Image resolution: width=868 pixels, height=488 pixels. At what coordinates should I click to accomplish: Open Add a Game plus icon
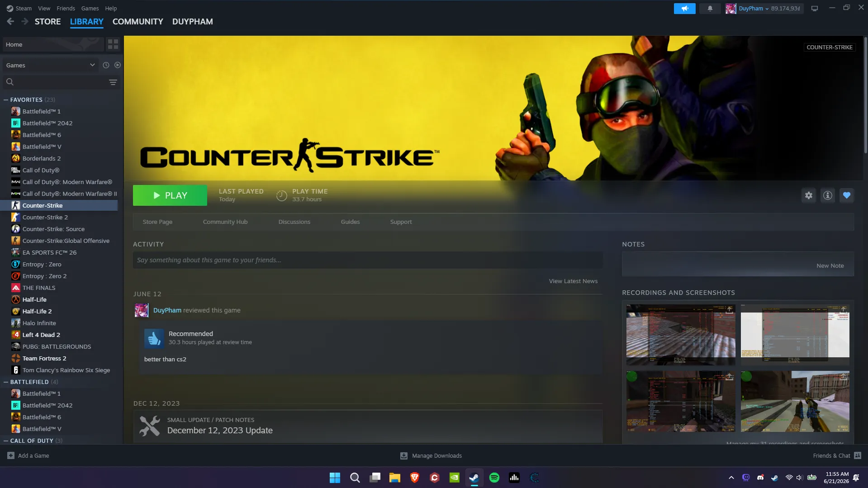11,455
